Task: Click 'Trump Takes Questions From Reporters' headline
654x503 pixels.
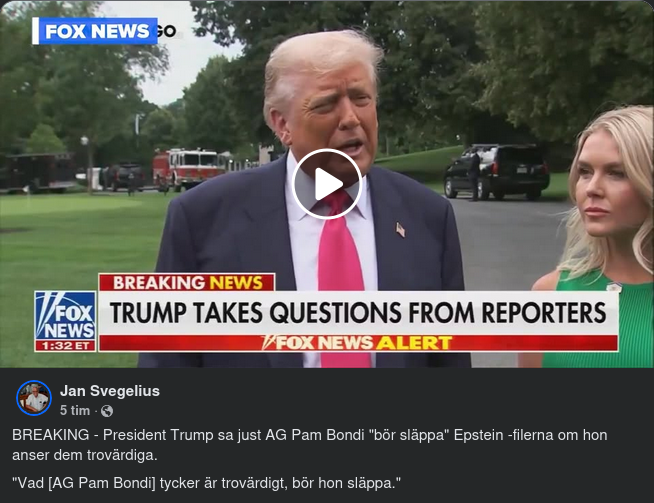Action: (358, 313)
